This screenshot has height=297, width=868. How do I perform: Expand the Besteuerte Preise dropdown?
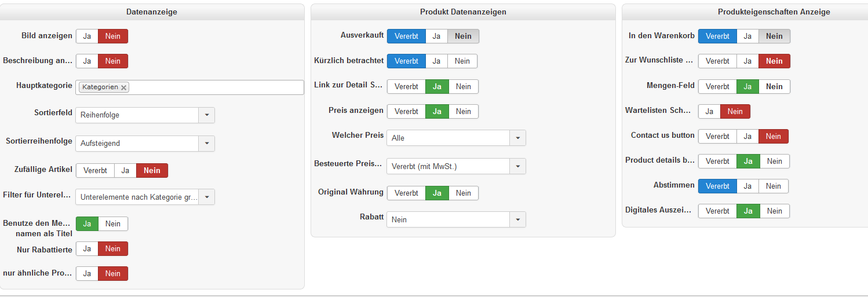(x=517, y=167)
